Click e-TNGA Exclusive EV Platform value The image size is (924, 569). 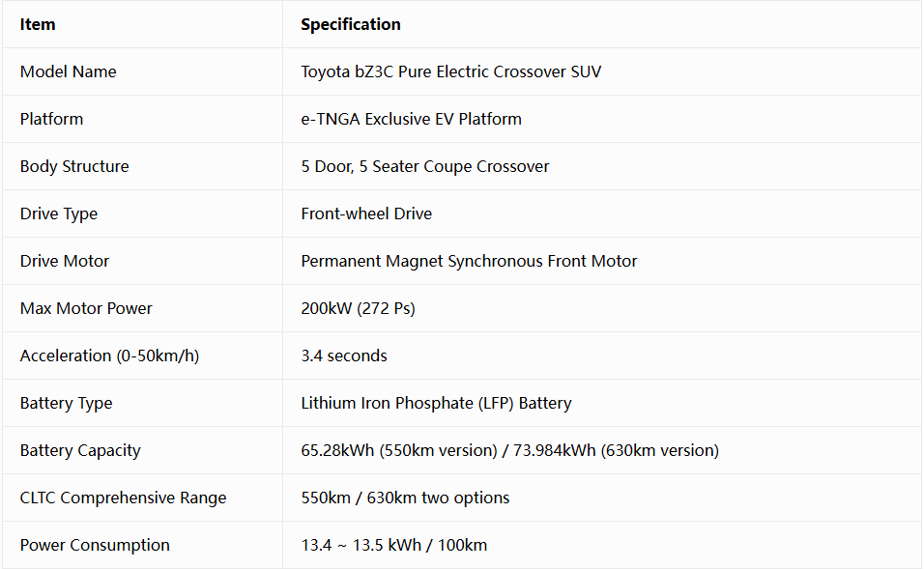point(412,119)
